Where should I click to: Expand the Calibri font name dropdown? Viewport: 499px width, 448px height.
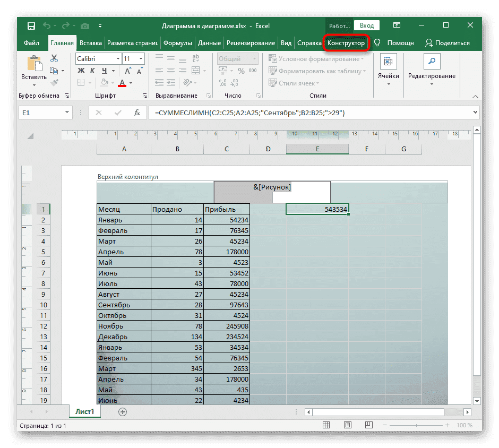(x=117, y=59)
